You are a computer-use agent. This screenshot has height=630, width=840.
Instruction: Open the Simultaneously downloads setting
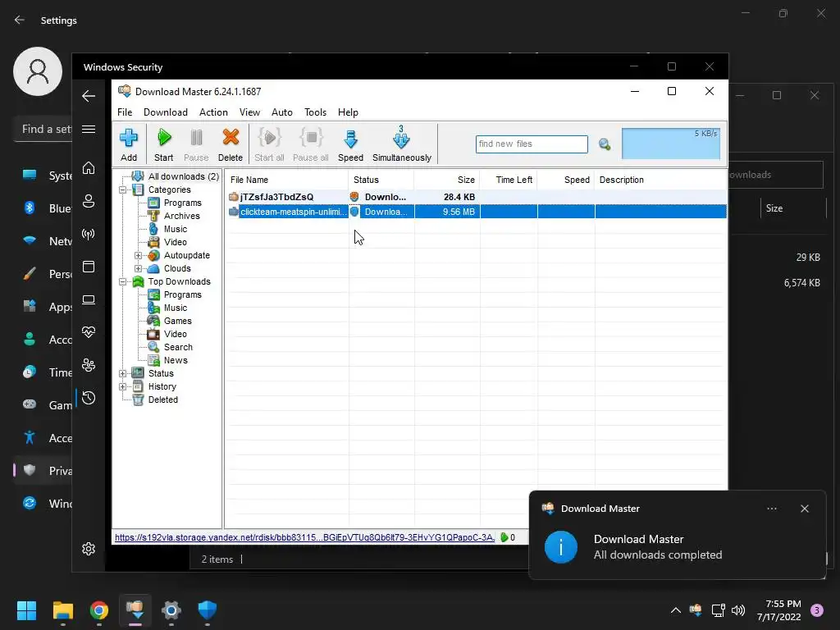pos(402,144)
